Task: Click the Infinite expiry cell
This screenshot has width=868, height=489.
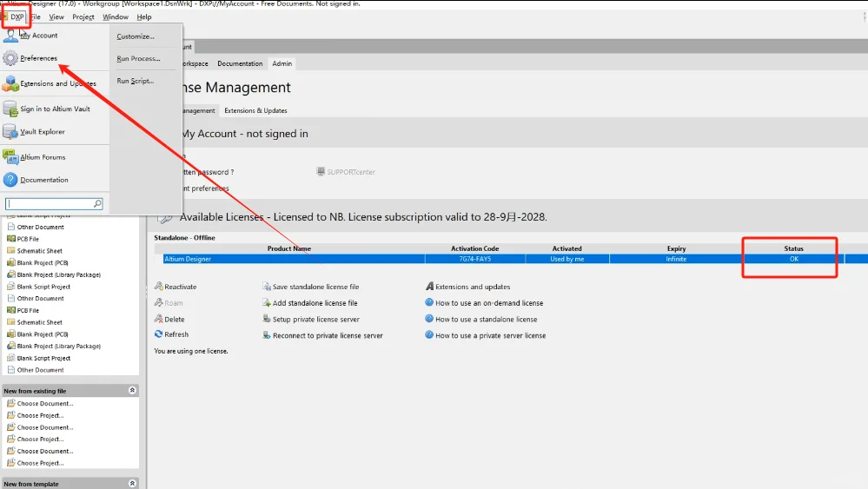Action: pyautogui.click(x=676, y=259)
